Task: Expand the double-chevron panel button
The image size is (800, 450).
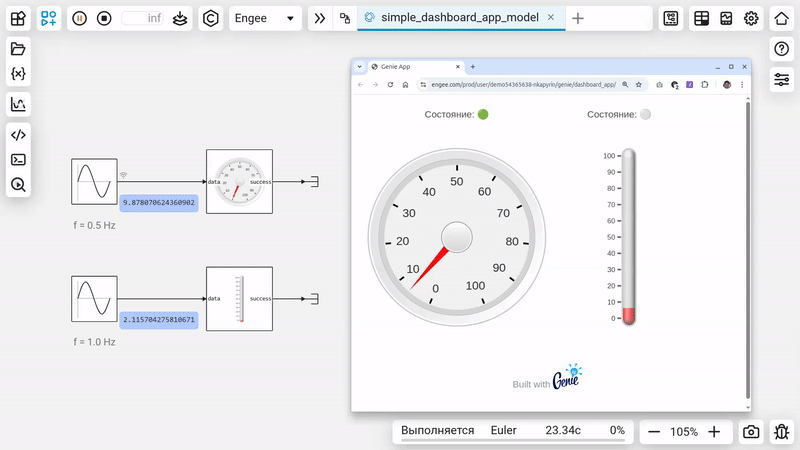Action: (318, 18)
